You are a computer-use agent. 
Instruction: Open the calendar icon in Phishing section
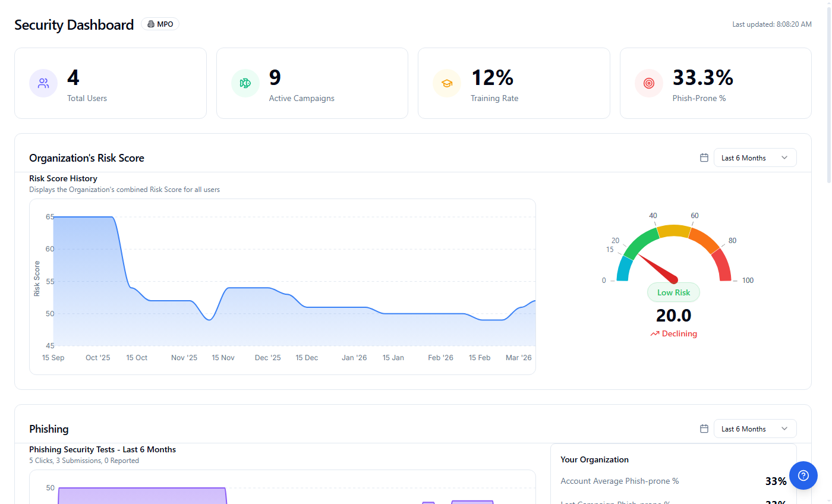coord(704,428)
